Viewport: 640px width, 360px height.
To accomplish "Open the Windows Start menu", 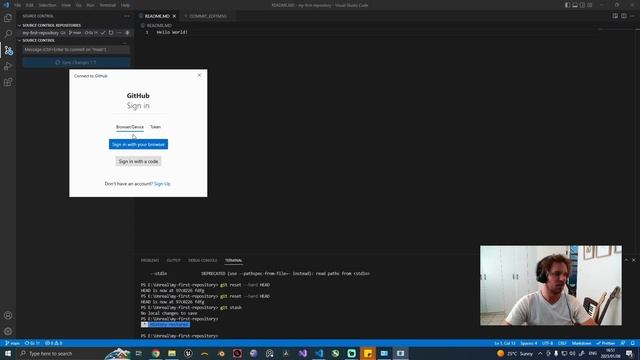I will point(8,353).
